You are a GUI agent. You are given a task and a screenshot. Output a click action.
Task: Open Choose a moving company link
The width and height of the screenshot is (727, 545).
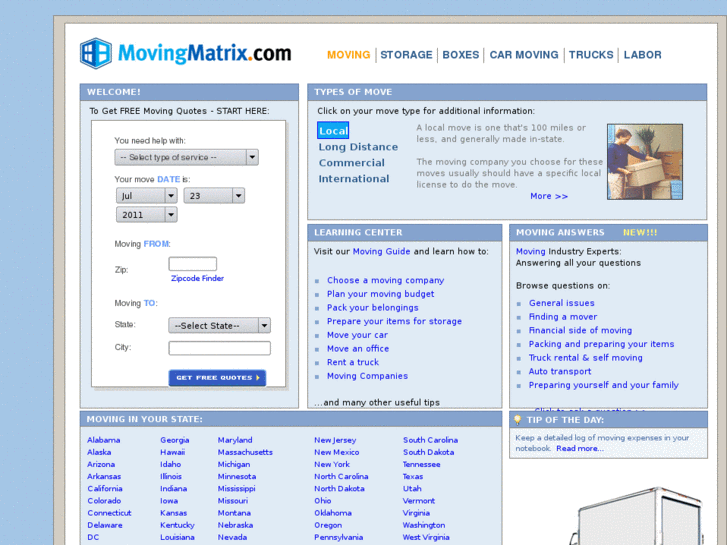pyautogui.click(x=385, y=280)
